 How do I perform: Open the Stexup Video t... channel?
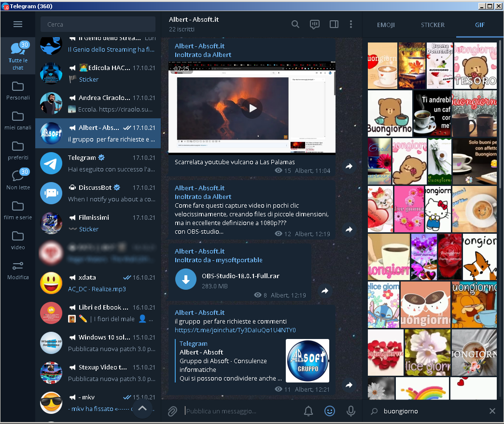98,372
